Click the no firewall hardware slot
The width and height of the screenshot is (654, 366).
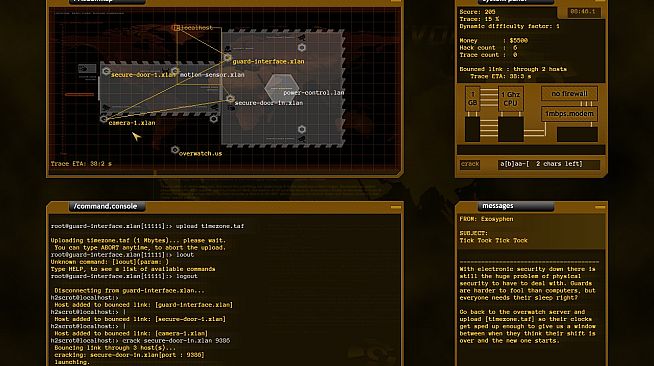(569, 93)
